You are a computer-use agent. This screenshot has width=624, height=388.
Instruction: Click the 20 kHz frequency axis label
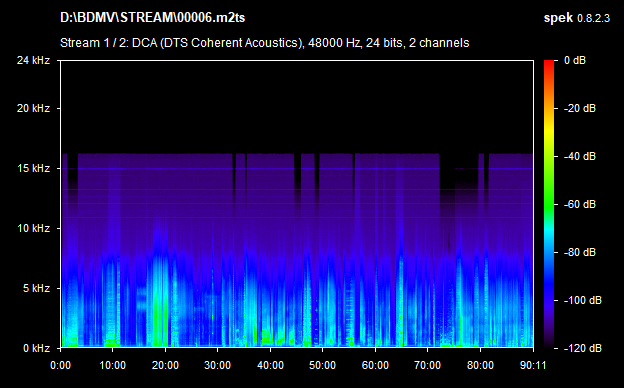(x=33, y=108)
